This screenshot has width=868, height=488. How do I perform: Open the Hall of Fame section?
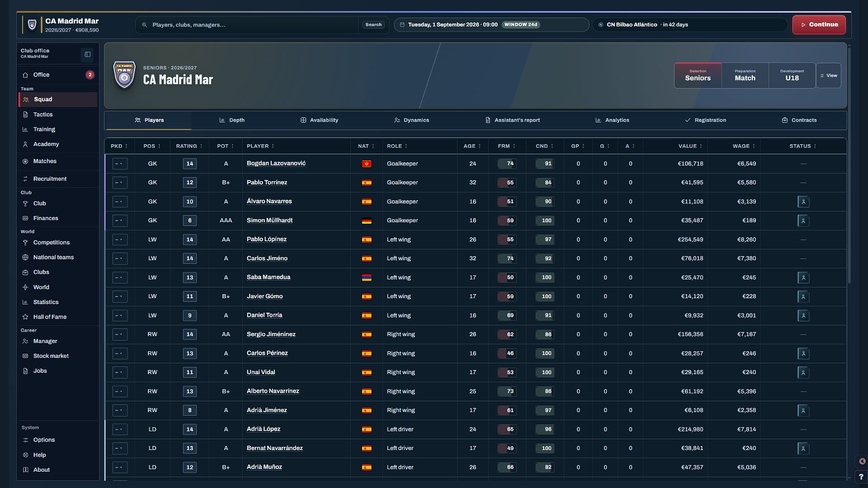pyautogui.click(x=58, y=317)
